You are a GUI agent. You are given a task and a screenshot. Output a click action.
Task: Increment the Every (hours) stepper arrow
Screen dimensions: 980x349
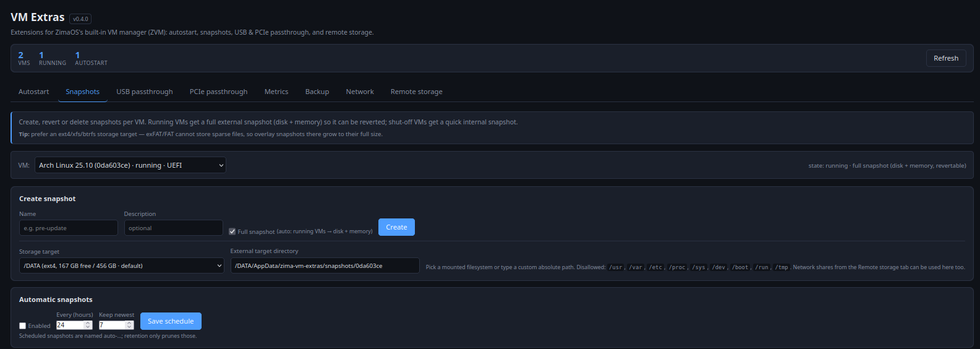(88, 323)
